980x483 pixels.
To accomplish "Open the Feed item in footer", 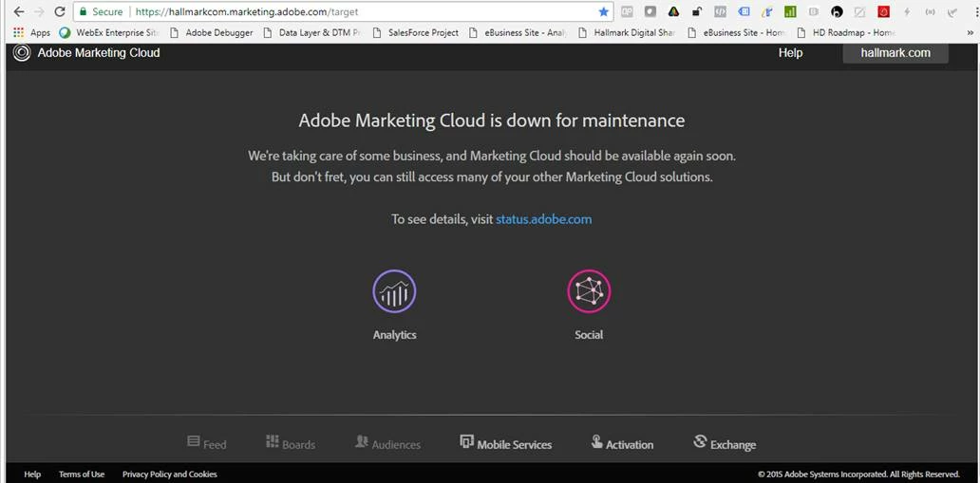I will (x=207, y=443).
